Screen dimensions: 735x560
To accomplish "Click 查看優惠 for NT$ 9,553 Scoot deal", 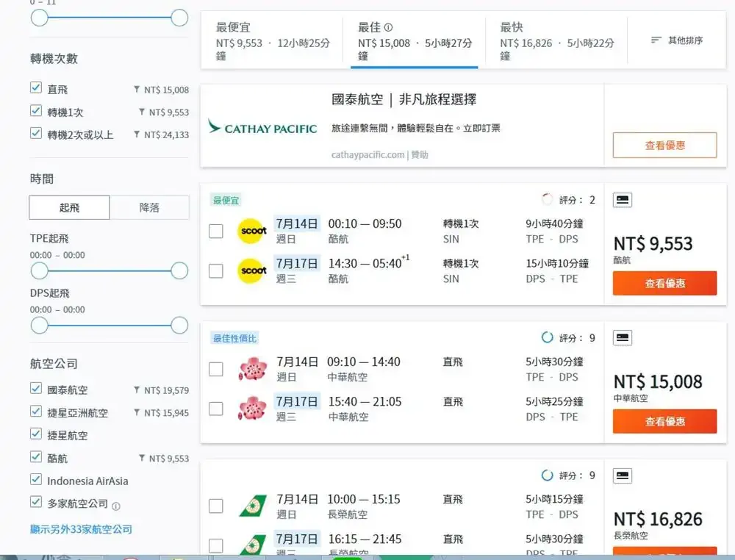I will coord(664,283).
